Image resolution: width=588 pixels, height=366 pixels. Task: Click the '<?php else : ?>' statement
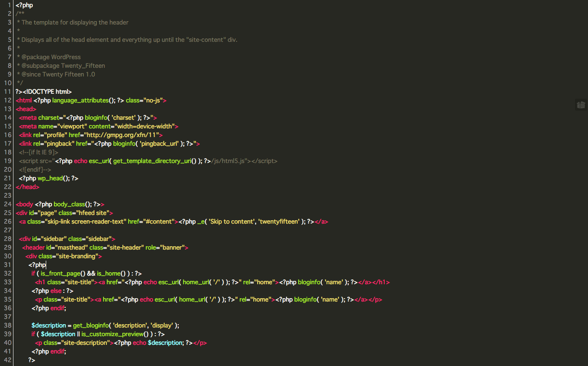click(52, 290)
